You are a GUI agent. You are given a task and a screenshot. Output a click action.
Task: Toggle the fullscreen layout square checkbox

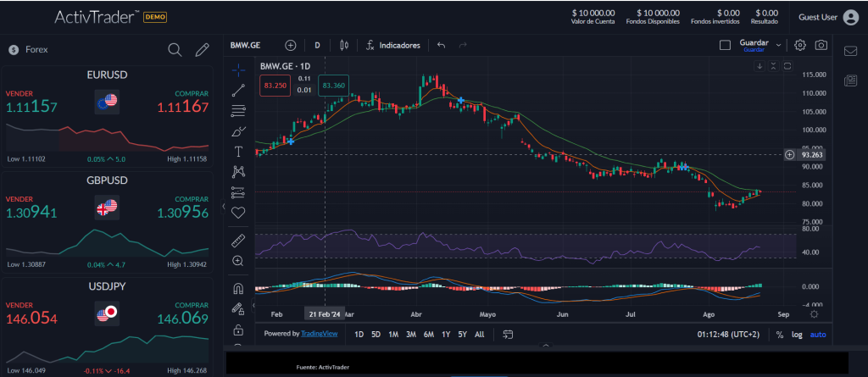pyautogui.click(x=724, y=45)
